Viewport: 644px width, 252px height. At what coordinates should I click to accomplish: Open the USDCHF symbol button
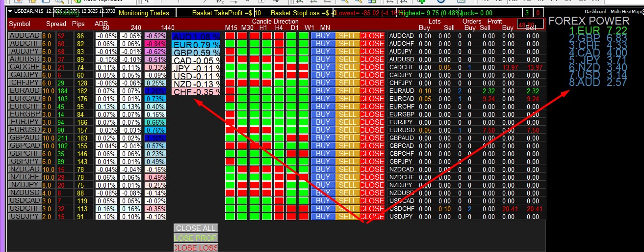(25, 209)
